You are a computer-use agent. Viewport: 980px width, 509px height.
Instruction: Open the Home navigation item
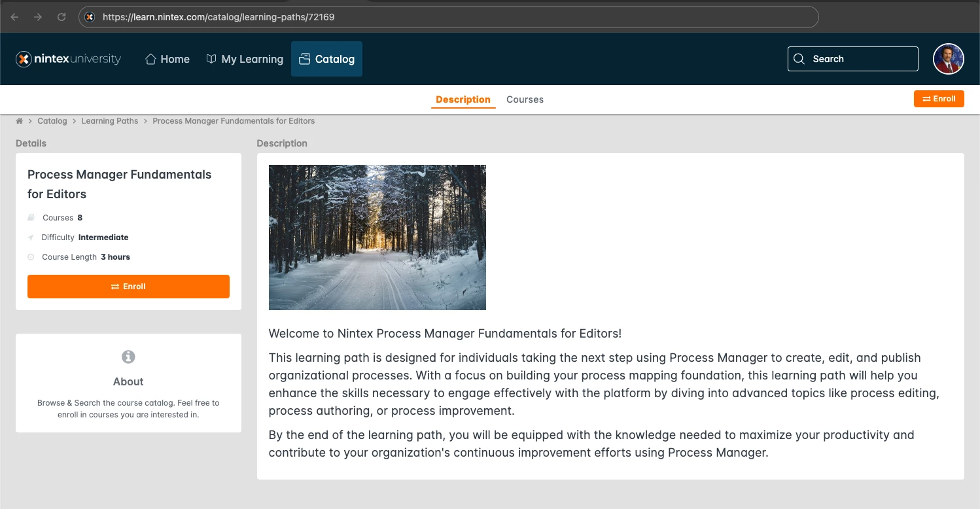pyautogui.click(x=167, y=59)
